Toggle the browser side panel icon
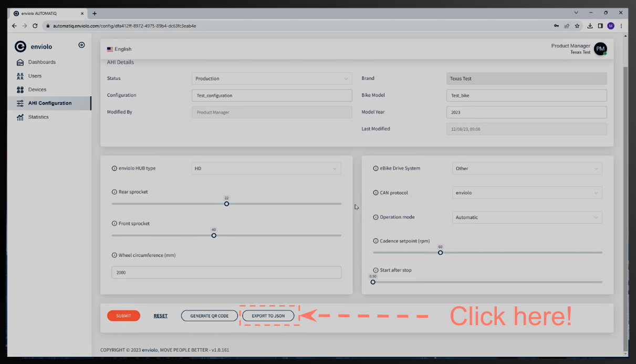636x364 pixels. [600, 26]
